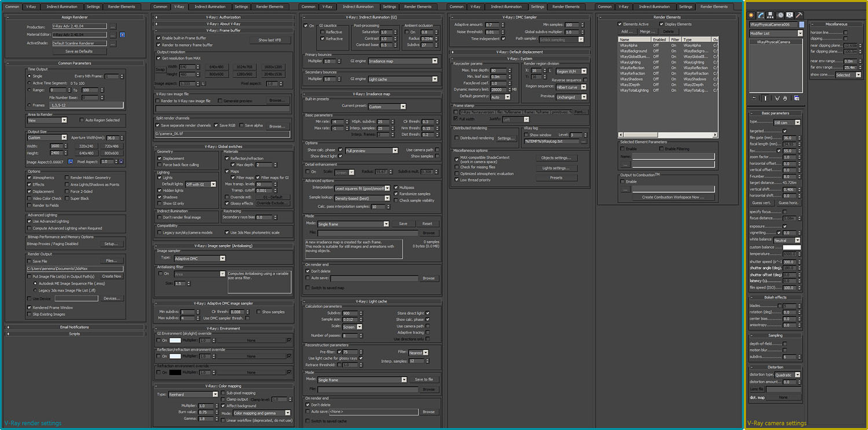Switch to the first V-Ray tab
The image size is (868, 430).
(x=31, y=6)
